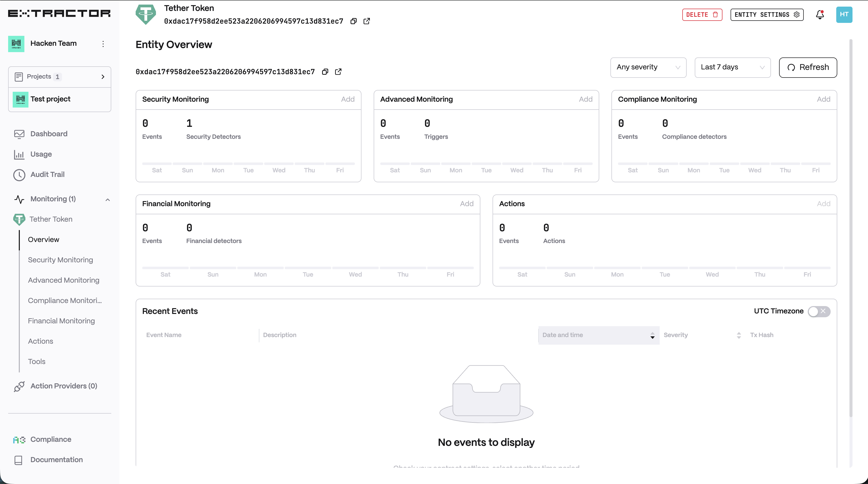Click the Tether Token sidebar icon

[19, 219]
